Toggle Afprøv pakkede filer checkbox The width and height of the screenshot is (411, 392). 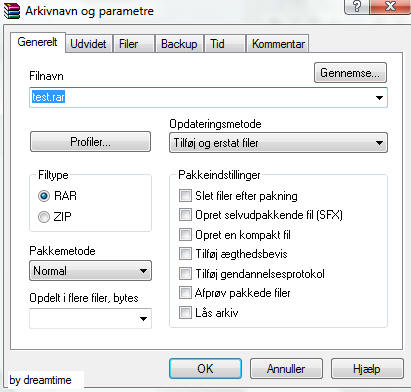pyautogui.click(x=185, y=293)
